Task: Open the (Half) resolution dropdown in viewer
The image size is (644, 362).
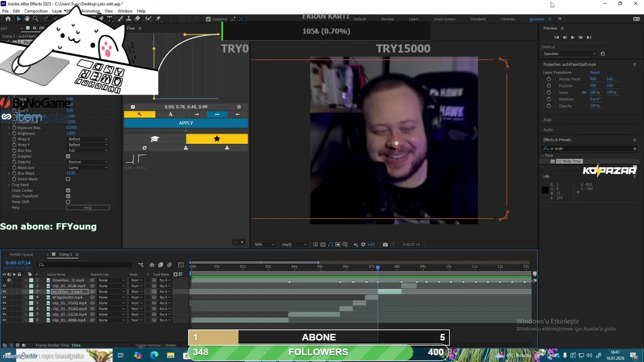Action: pyautogui.click(x=294, y=244)
